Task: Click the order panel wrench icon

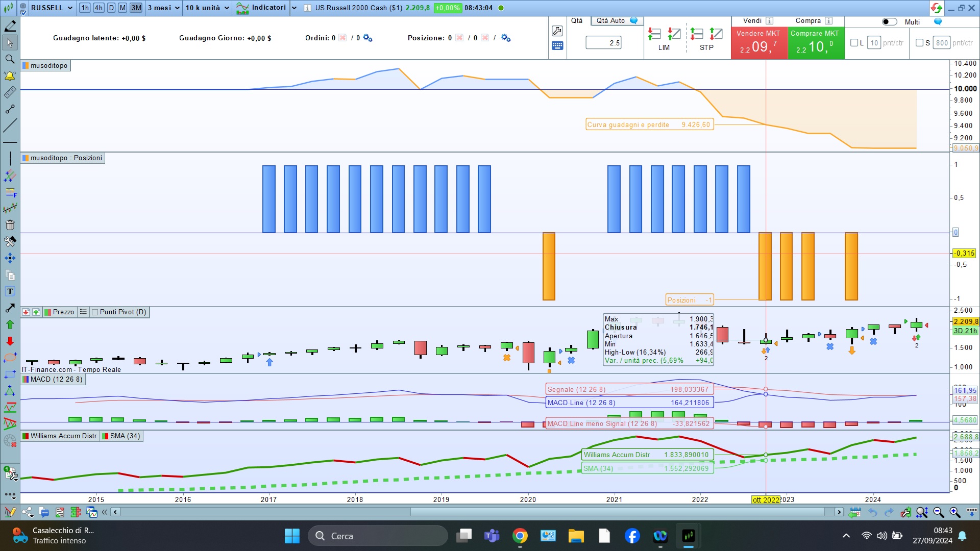Action: coord(557,31)
